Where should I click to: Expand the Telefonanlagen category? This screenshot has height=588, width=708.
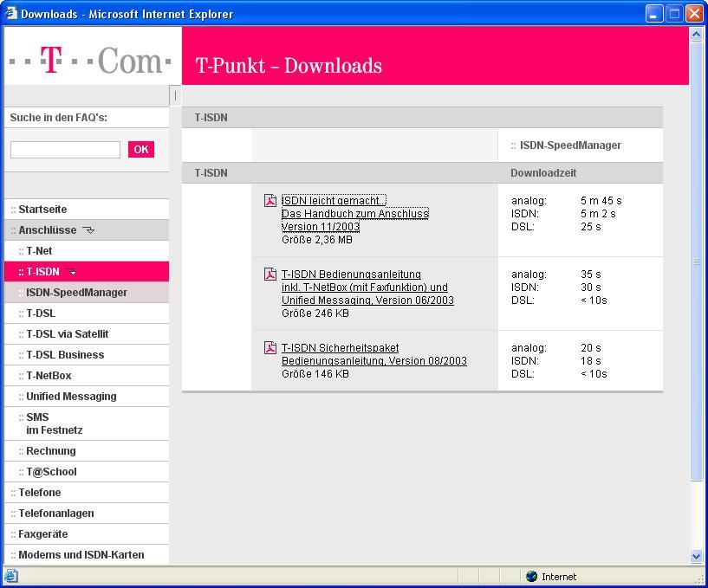[x=87, y=513]
